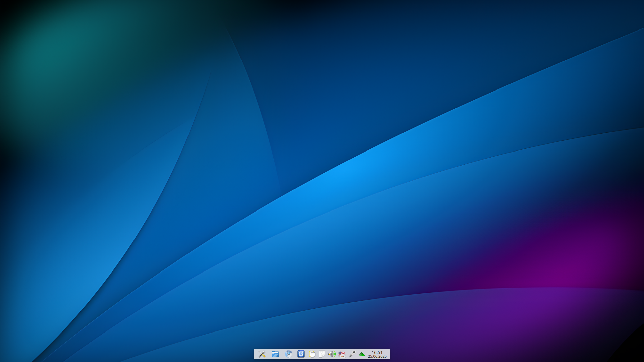Open the Chromium web browser icon

(x=288, y=354)
